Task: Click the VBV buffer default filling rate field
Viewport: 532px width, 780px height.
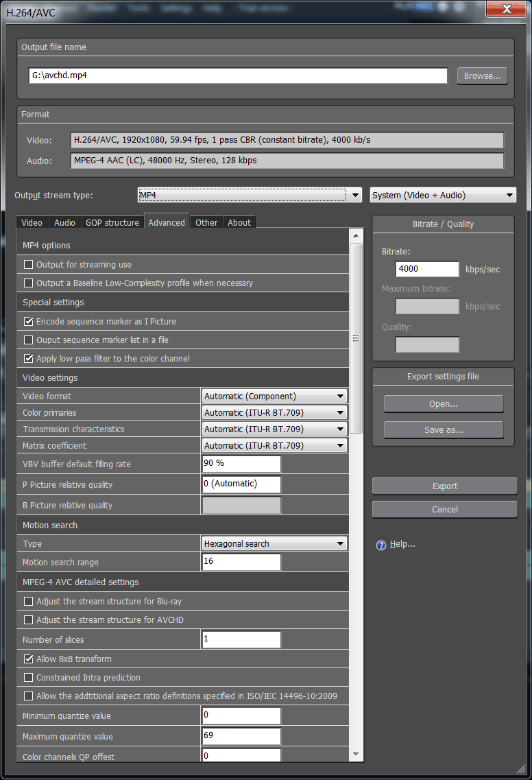Action: click(x=241, y=464)
